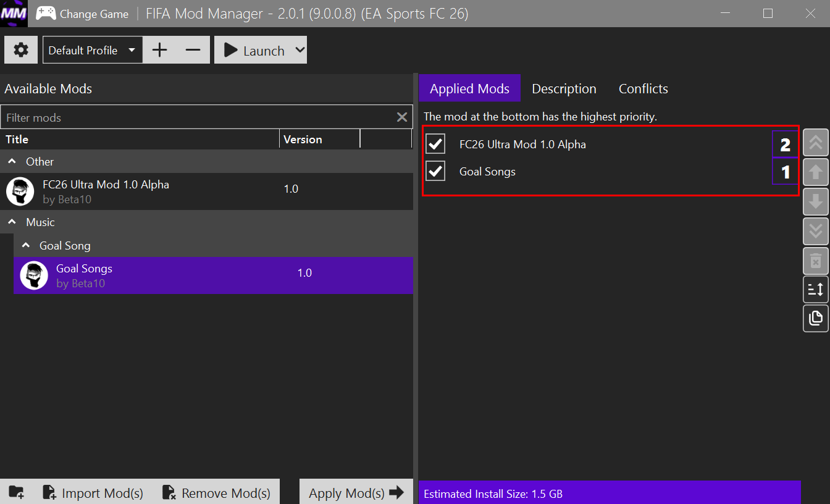The width and height of the screenshot is (830, 504).
Task: Collapse the Goal Song subcategory
Action: (x=26, y=245)
